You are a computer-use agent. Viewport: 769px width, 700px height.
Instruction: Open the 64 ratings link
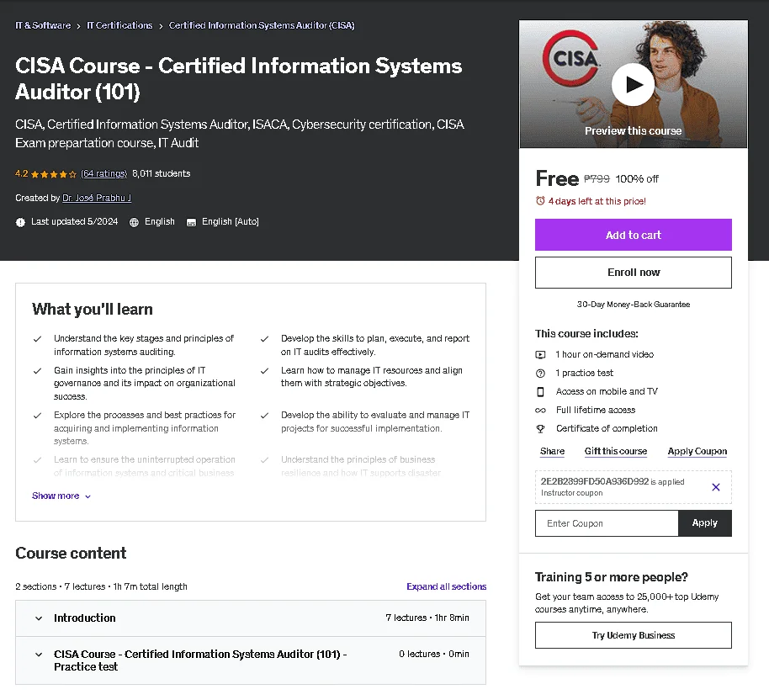(104, 173)
